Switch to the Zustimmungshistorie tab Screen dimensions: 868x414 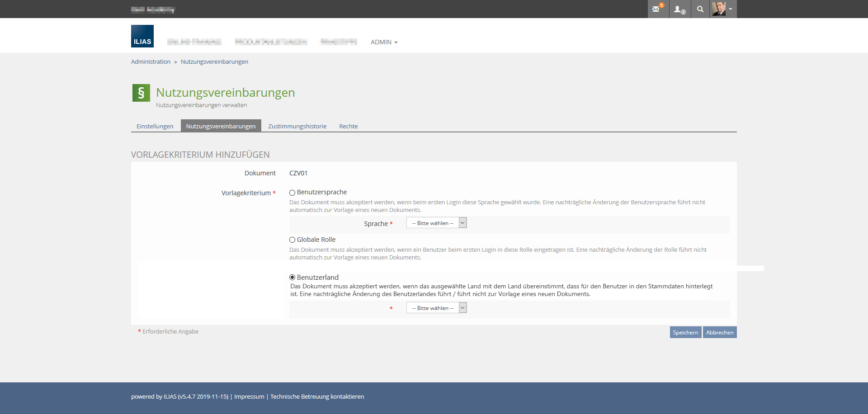click(x=297, y=126)
